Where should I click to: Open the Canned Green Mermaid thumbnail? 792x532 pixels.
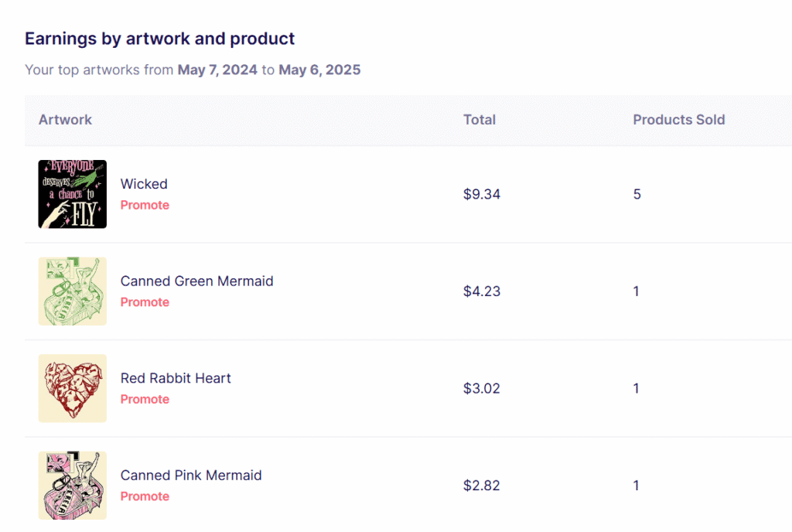coord(72,292)
